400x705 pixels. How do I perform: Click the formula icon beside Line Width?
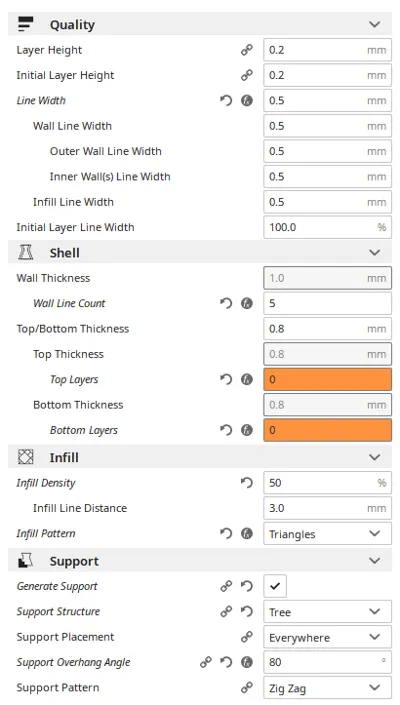click(x=247, y=100)
